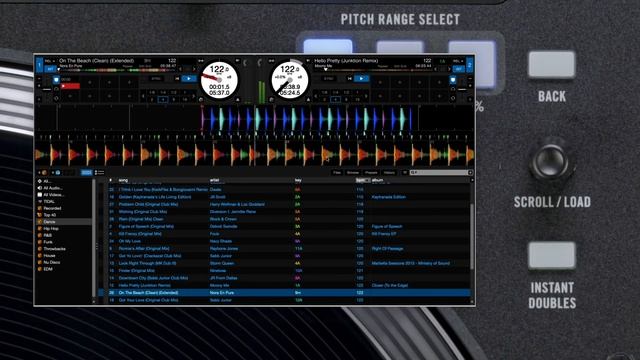Switch to the album art list view
Screen dimensions: 640x360
[99, 173]
